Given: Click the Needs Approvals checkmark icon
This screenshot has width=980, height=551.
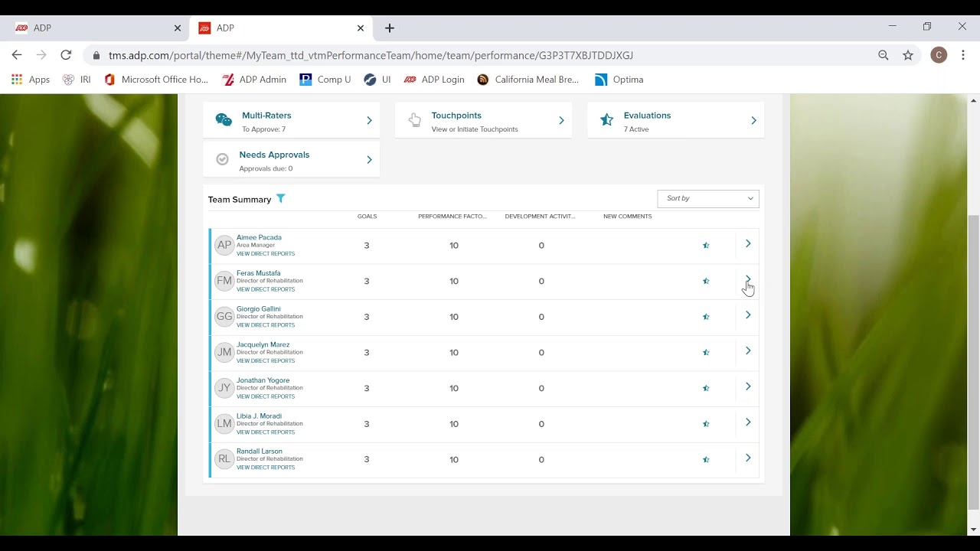Looking at the screenshot, I should click(x=222, y=159).
